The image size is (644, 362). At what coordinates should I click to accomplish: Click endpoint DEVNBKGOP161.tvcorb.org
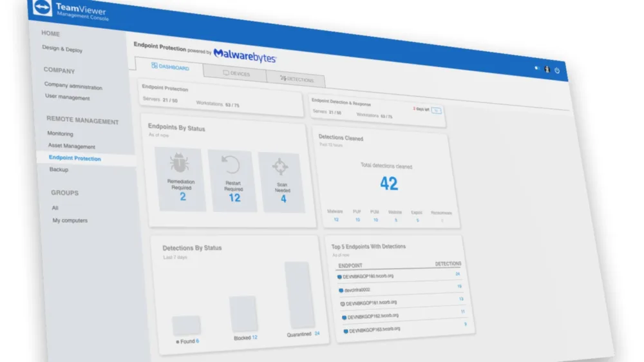click(x=372, y=303)
